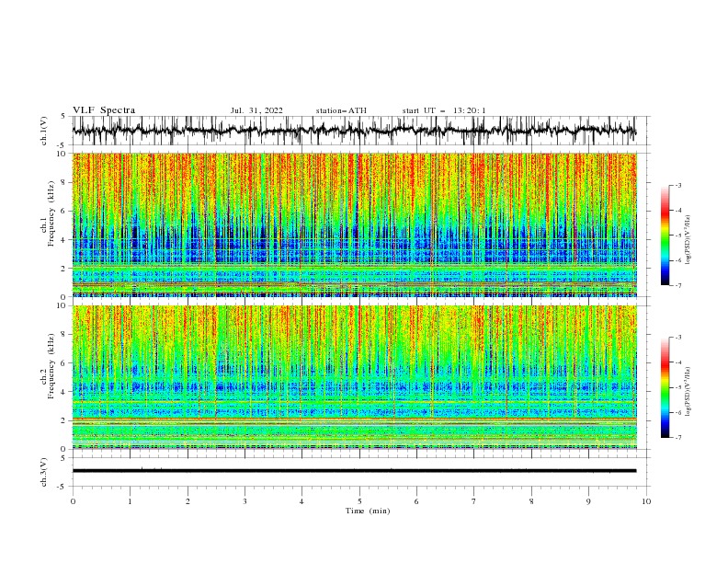This screenshot has height=563, width=728.
Task: Select the "ch.1(V)" waveform axis label
Action: coord(44,131)
